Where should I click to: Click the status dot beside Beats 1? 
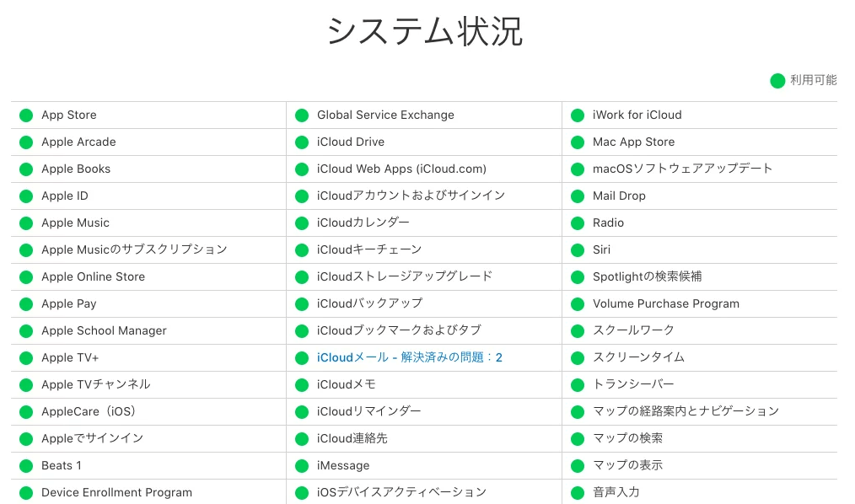pos(26,466)
